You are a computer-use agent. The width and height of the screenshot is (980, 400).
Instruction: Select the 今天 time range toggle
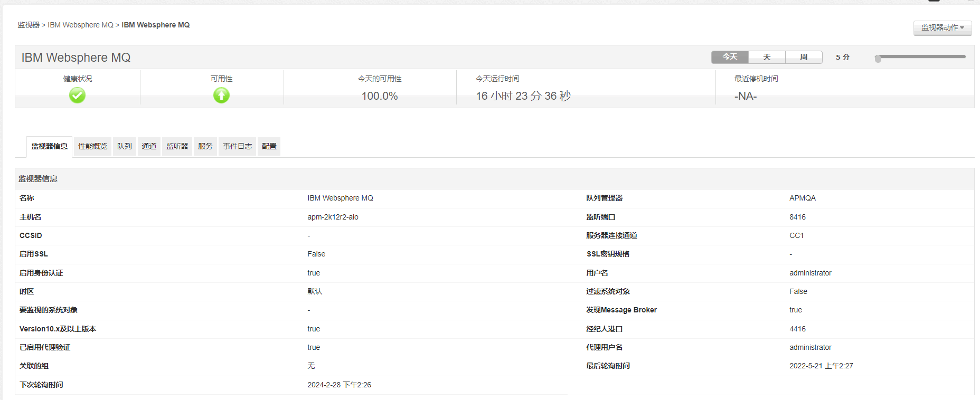730,57
